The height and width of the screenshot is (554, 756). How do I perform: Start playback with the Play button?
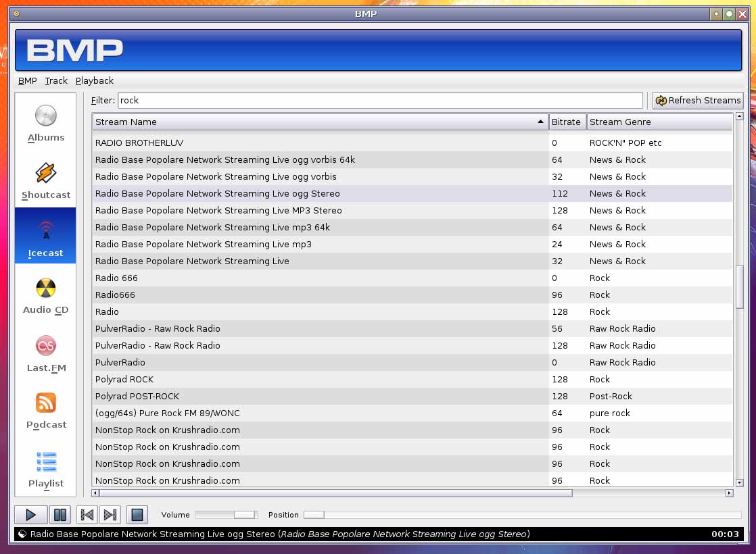click(30, 515)
